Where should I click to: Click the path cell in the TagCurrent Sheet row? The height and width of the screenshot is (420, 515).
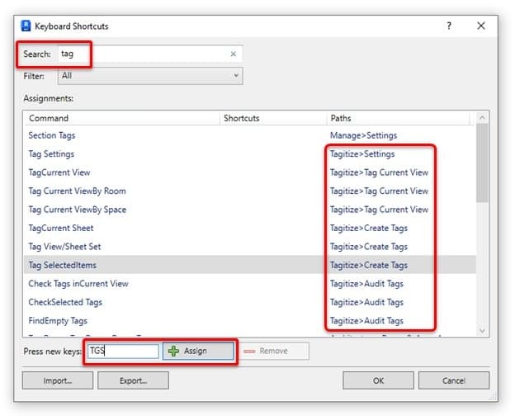(369, 228)
